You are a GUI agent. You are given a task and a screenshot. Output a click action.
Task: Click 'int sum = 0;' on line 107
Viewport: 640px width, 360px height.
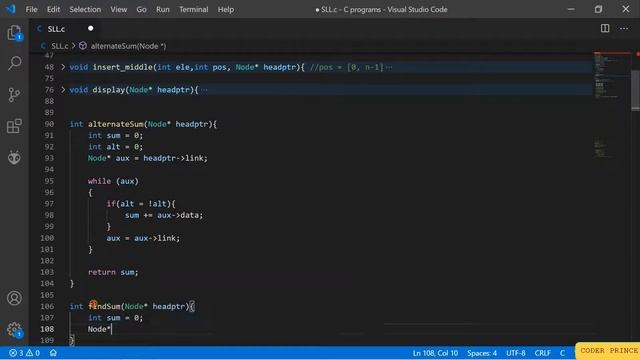tap(116, 318)
